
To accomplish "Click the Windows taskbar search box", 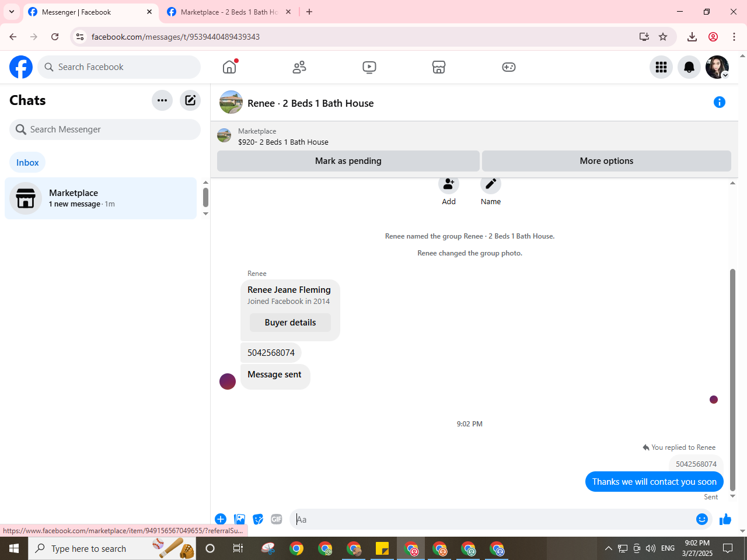I will (112, 548).
